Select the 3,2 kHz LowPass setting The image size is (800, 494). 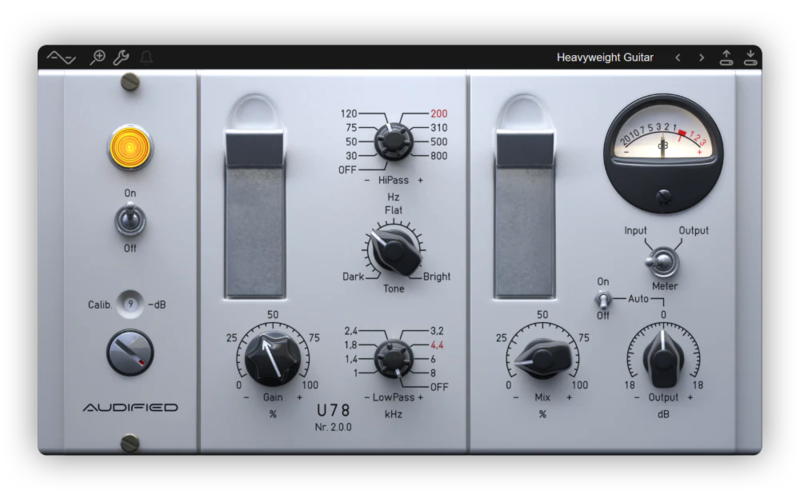(437, 331)
